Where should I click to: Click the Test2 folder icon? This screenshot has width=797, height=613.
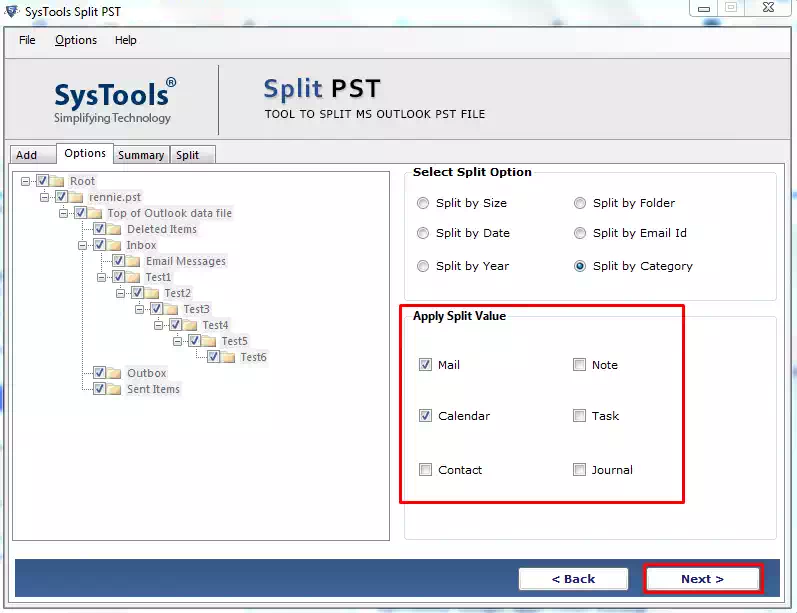click(152, 293)
